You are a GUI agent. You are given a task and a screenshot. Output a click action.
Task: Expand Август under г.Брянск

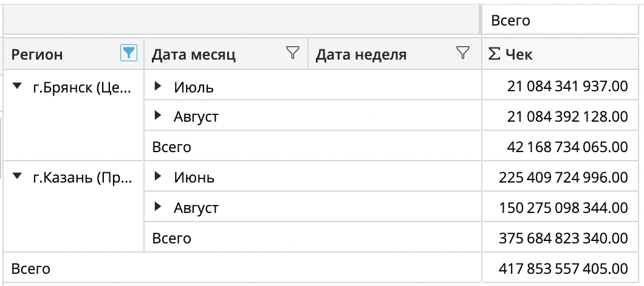coord(159,116)
